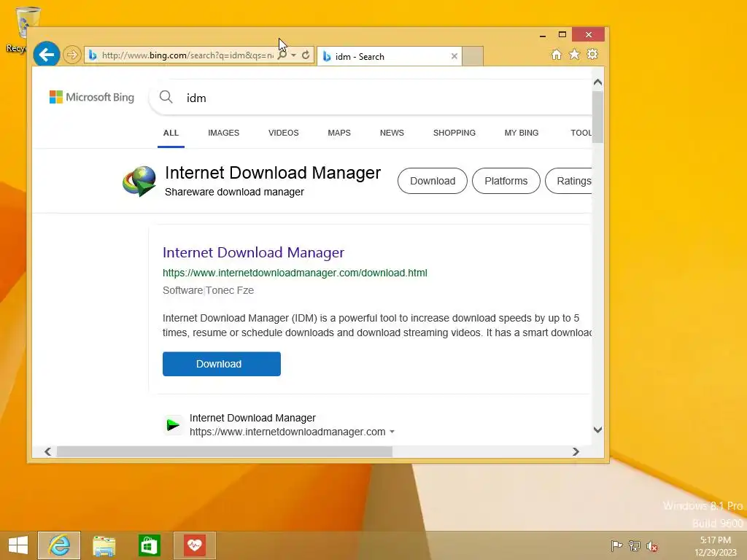Click the Microsoft Bing logo
The width and height of the screenshot is (747, 560).
click(x=92, y=97)
